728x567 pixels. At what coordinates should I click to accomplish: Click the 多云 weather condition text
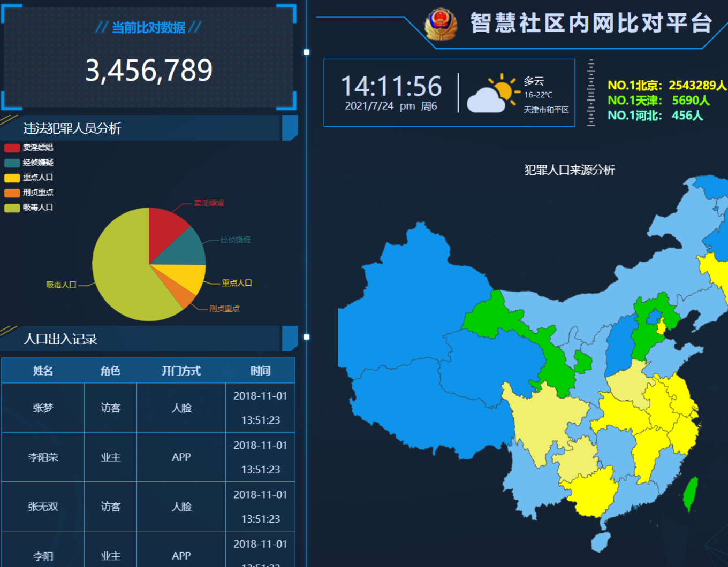click(x=534, y=81)
